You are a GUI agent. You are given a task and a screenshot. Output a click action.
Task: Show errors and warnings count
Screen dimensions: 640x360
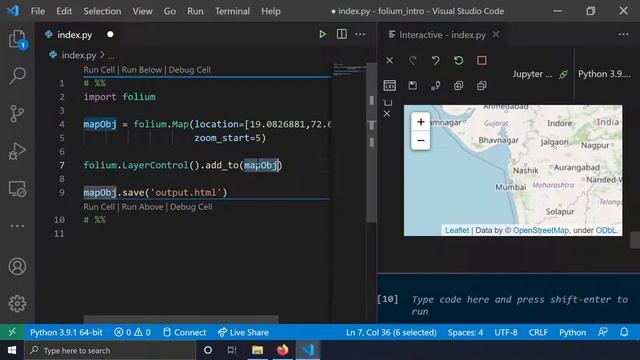point(132,332)
